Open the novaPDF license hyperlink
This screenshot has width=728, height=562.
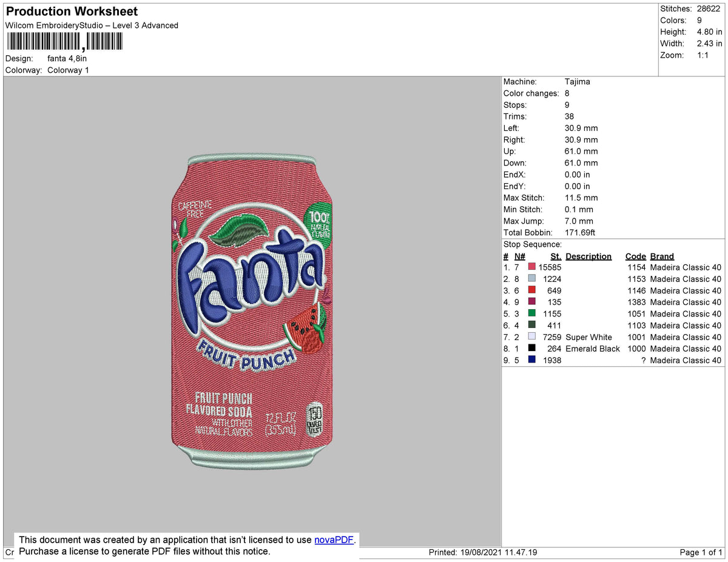pyautogui.click(x=333, y=540)
